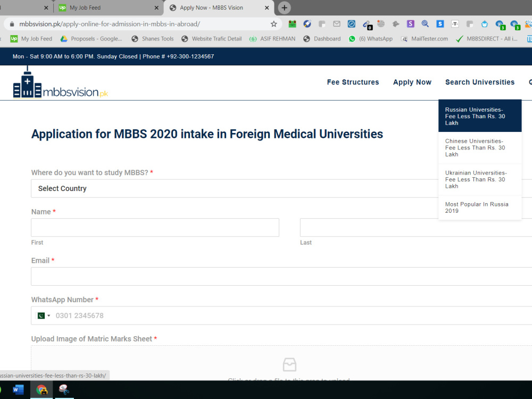Go to the Apply Now menu item
Screen dimensions: 532x399
pyautogui.click(x=412, y=82)
